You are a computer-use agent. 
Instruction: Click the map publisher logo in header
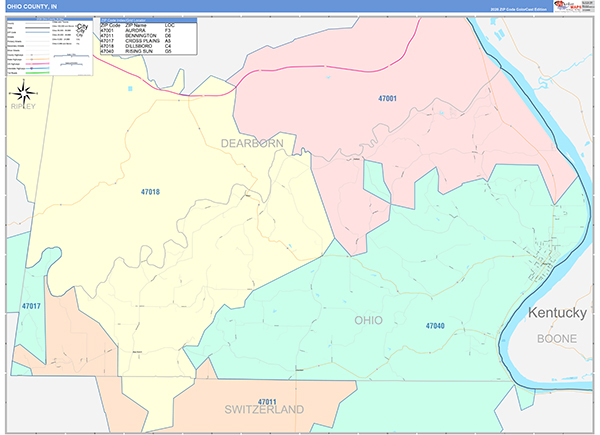click(x=568, y=6)
